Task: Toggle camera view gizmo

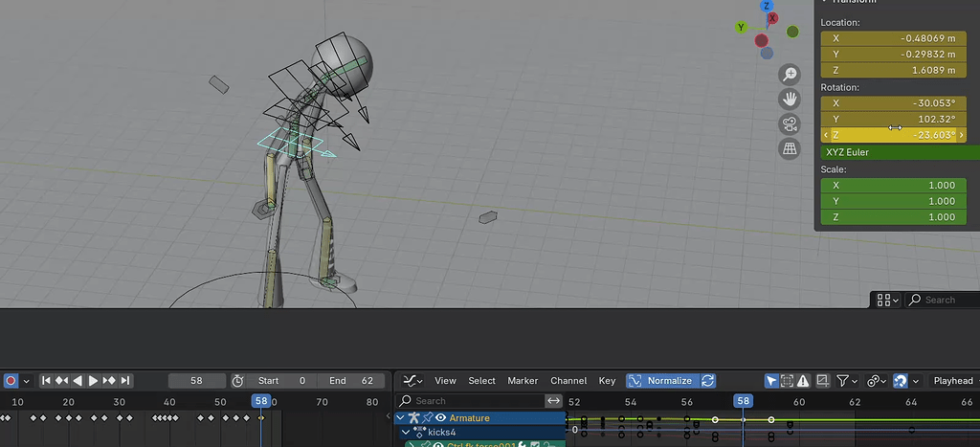Action: 790,123
